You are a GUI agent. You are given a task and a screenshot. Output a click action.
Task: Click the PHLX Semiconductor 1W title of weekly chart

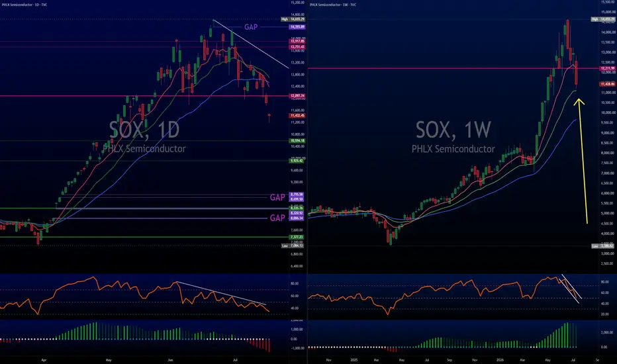point(333,5)
